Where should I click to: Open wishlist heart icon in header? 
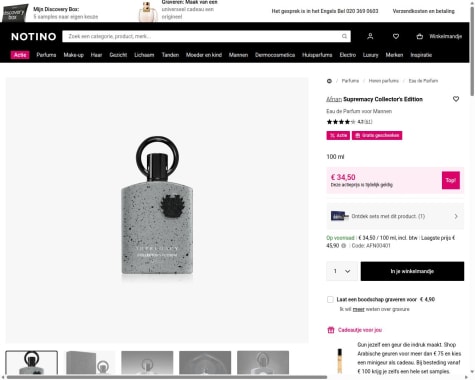(396, 36)
